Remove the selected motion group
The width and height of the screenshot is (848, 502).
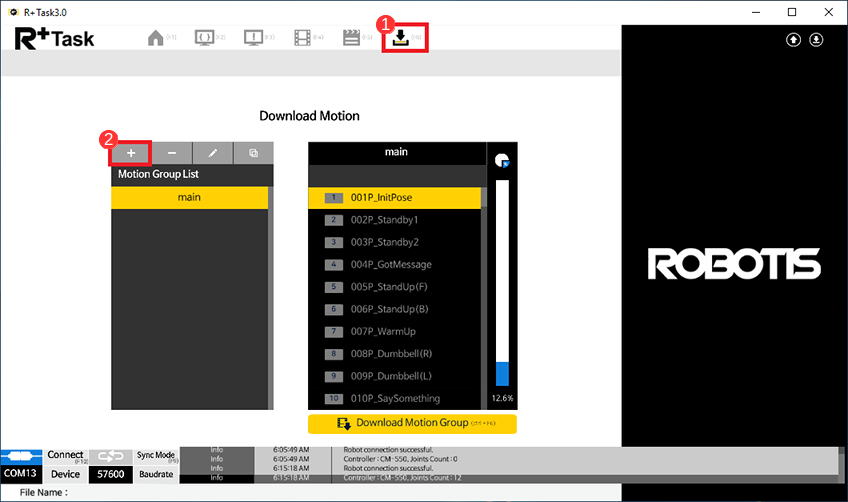coord(172,153)
